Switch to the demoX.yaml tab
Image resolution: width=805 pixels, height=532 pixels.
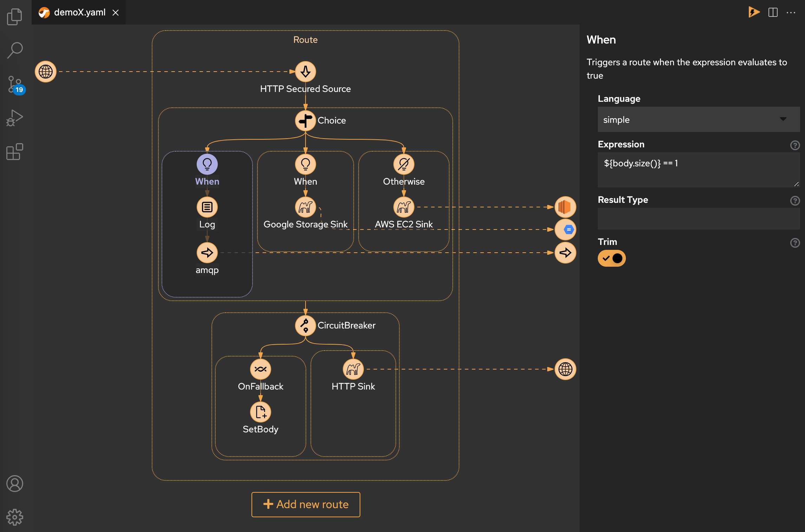point(79,12)
